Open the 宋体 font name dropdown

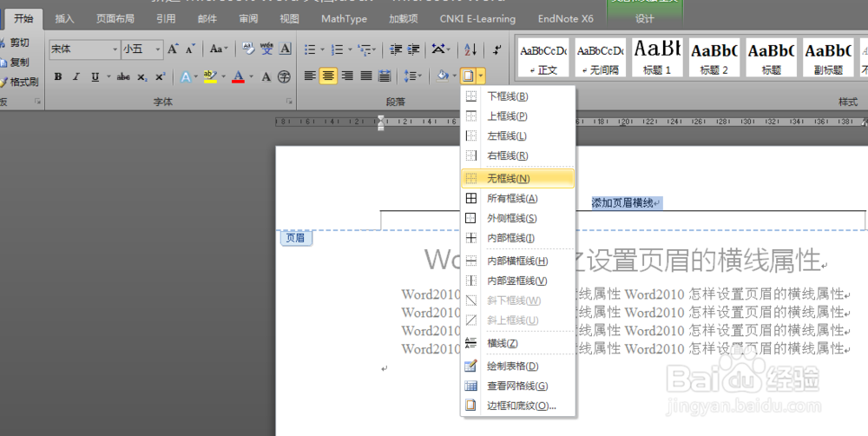coord(115,49)
